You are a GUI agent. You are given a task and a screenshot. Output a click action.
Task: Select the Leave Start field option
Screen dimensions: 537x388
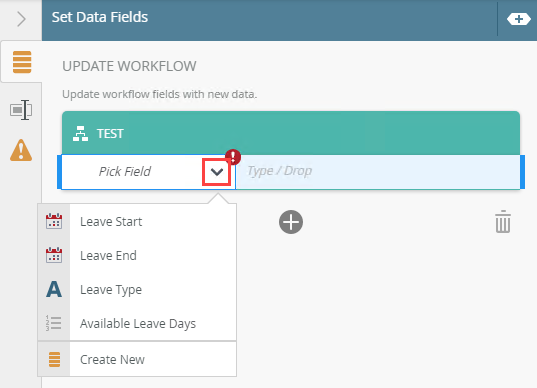tap(137, 222)
